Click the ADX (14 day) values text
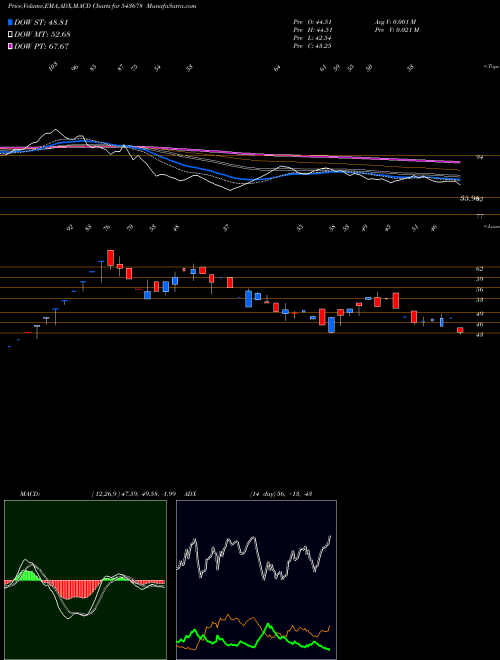Screen dimensions: 500x660 (x=280, y=494)
